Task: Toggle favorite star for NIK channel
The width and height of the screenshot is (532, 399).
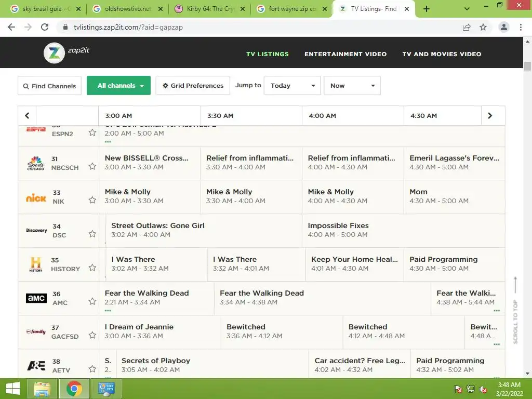Action: (92, 200)
